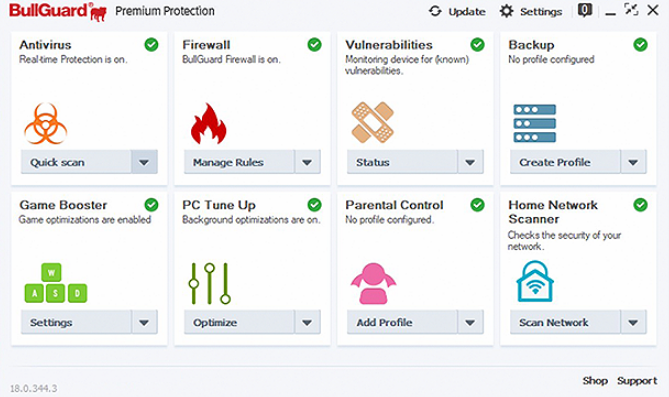This screenshot has width=669, height=397.
Task: Click 'Game optimizations are enabled' text
Action: tap(85, 220)
